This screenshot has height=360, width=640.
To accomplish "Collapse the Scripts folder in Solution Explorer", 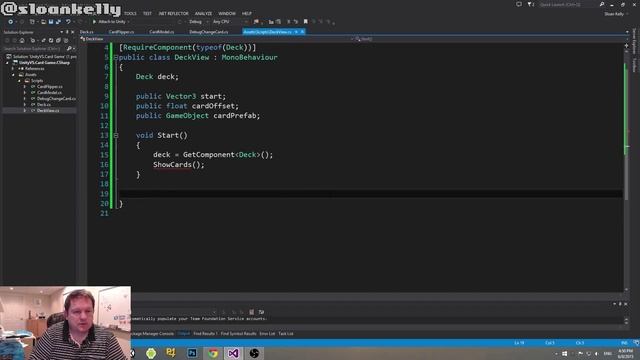I will tap(19, 81).
